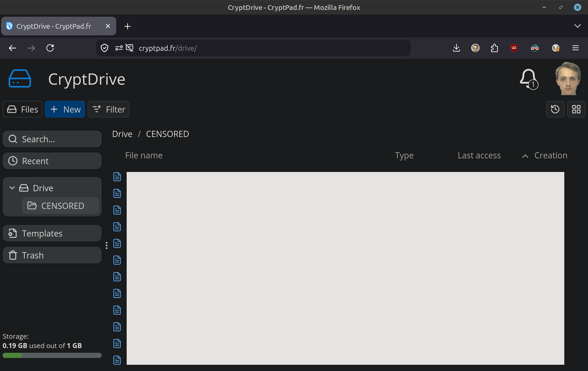Click the tracking protection shield icon
Screen dimensions: 588x371
pos(105,48)
